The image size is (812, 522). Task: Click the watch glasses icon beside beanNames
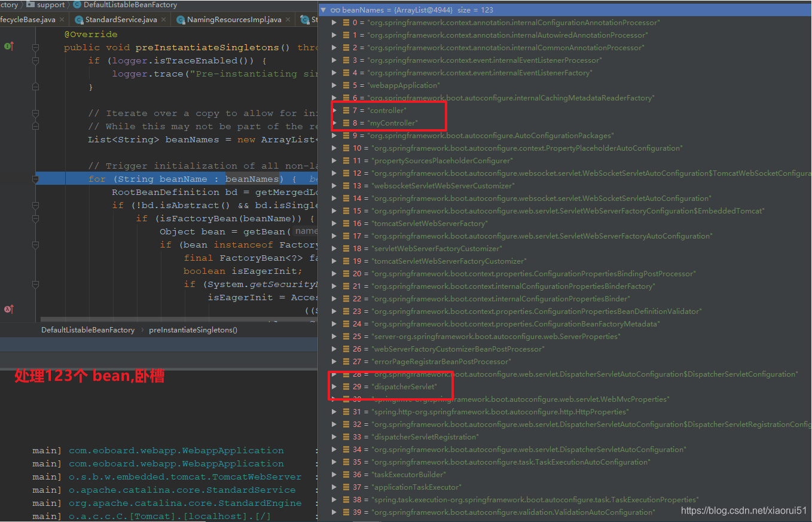click(x=335, y=10)
